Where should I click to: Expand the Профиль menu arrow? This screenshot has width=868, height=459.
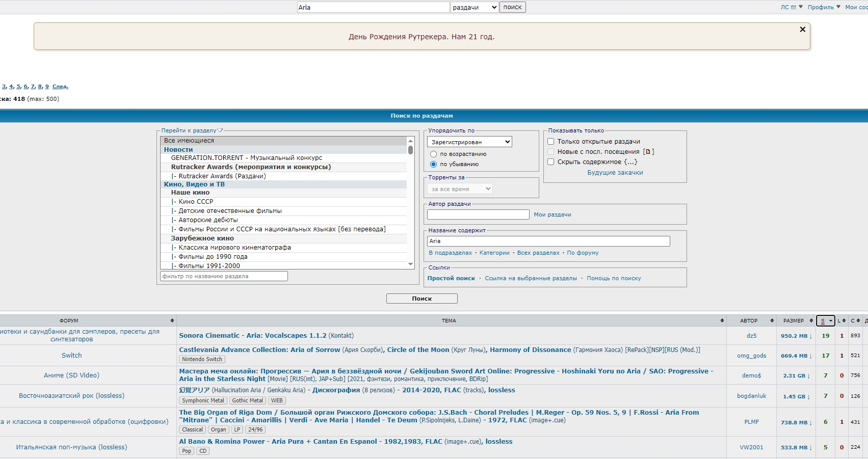838,7
